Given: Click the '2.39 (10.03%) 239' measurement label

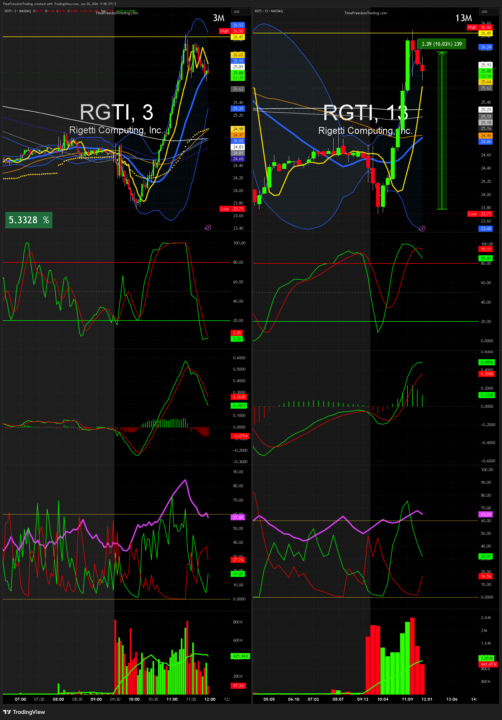Looking at the screenshot, I should coord(442,44).
